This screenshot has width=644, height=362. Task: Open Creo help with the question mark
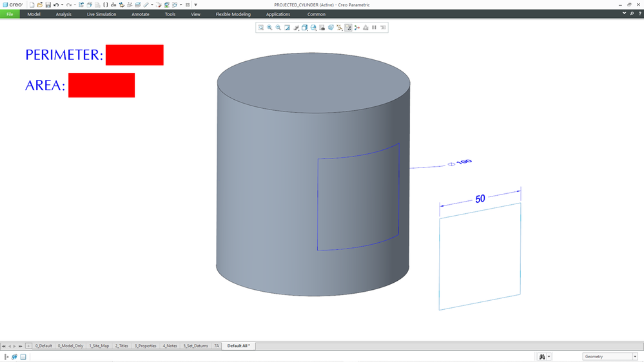tap(639, 14)
